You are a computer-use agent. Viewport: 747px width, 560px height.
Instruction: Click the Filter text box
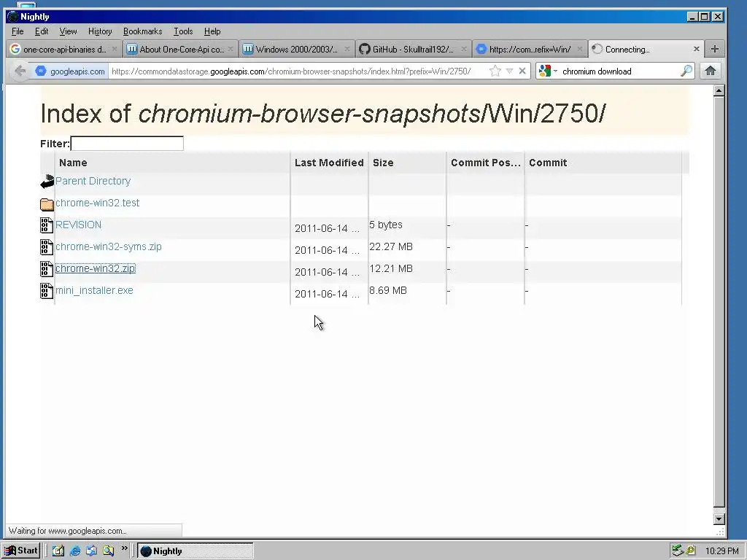pyautogui.click(x=127, y=144)
